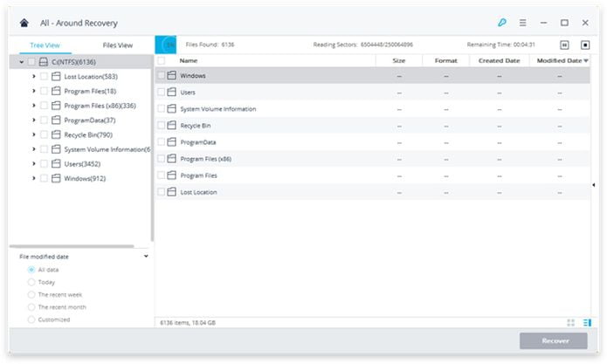
Task: Click the Program Files folder icon in file list
Action: (x=171, y=175)
